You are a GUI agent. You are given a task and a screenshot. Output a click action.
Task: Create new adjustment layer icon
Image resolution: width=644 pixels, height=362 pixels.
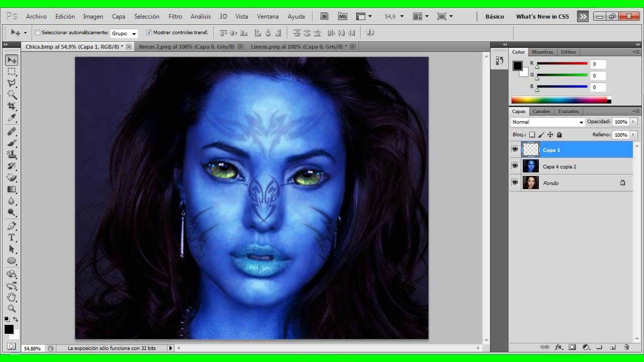click(586, 347)
